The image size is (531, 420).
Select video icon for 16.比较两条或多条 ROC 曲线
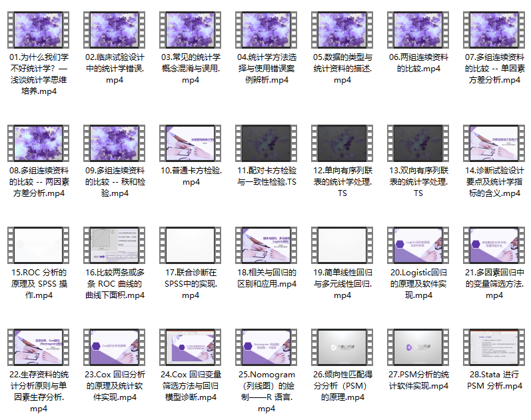115,245
